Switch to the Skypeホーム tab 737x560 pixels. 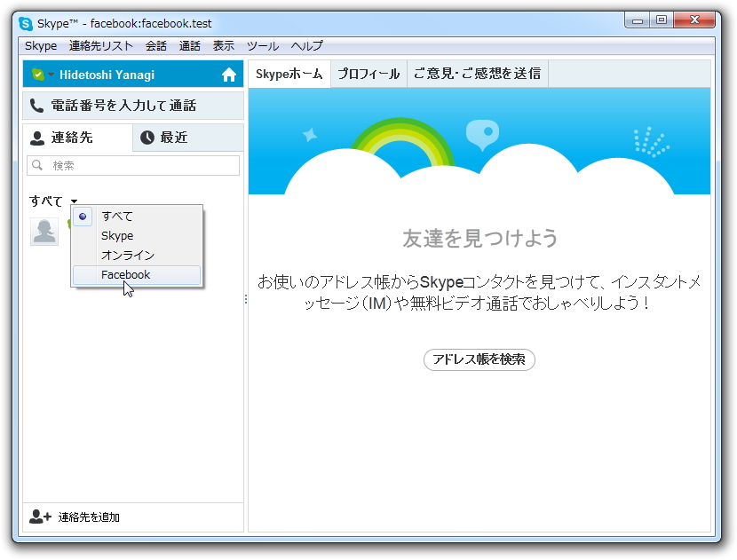(x=291, y=74)
